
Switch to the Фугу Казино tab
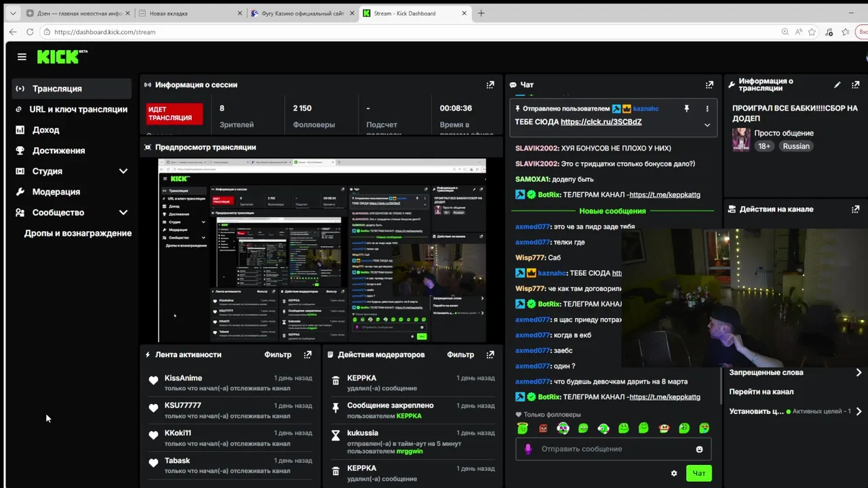(302, 13)
